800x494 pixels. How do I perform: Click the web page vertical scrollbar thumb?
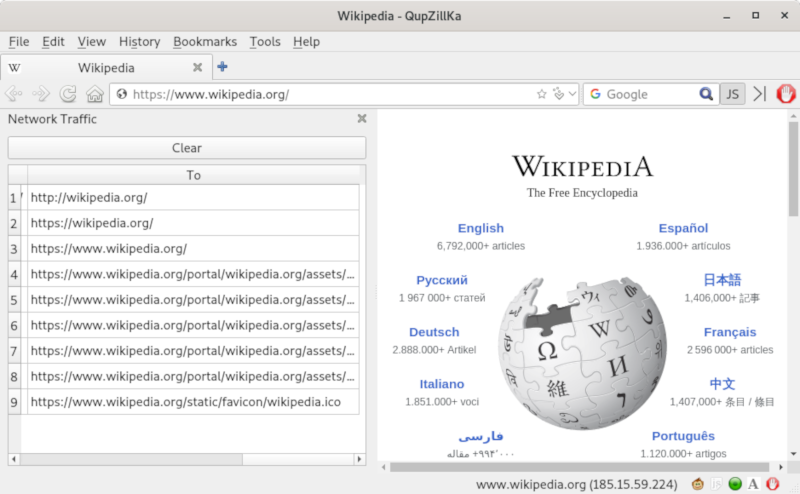tap(793, 168)
